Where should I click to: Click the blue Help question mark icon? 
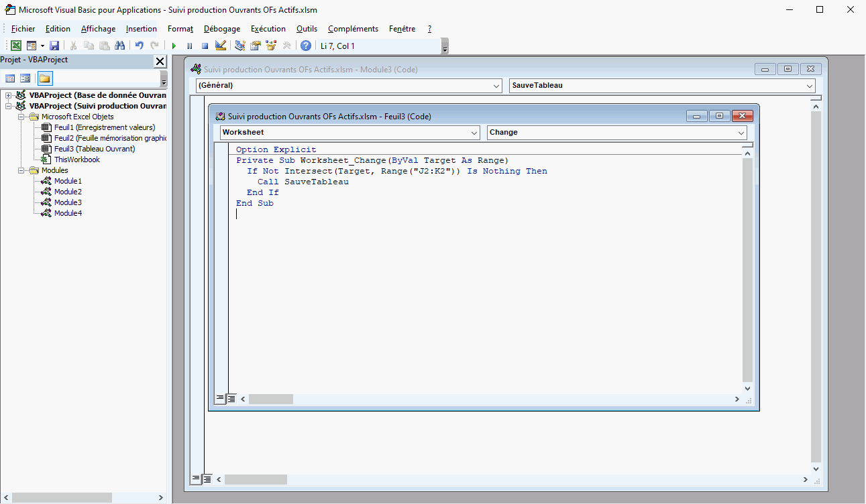pos(306,46)
